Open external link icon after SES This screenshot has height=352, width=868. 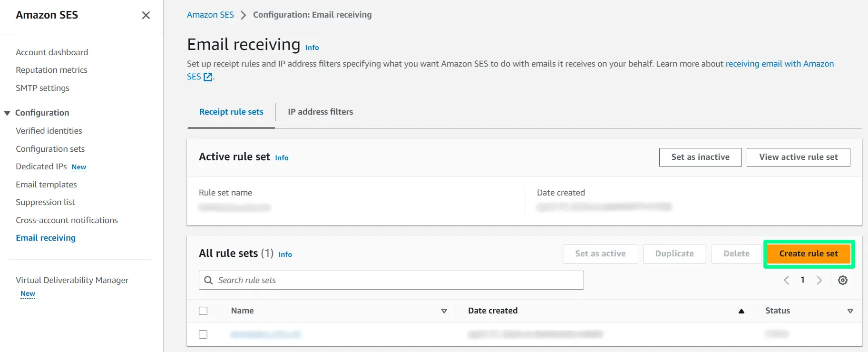[208, 77]
